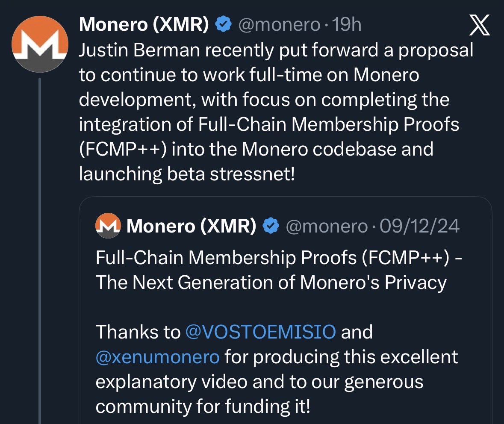
Task: Click verified badge beside main tweet author
Action: [x=223, y=26]
